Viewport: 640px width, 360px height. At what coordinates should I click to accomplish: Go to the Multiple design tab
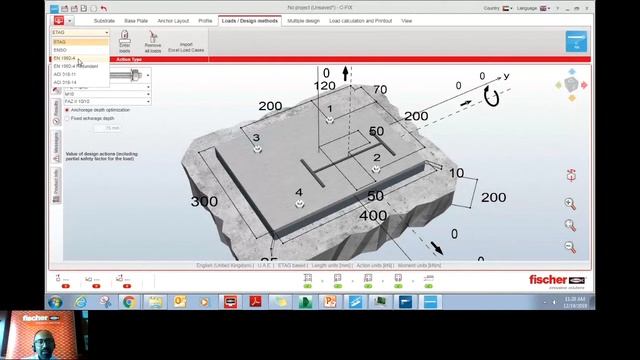pyautogui.click(x=303, y=21)
